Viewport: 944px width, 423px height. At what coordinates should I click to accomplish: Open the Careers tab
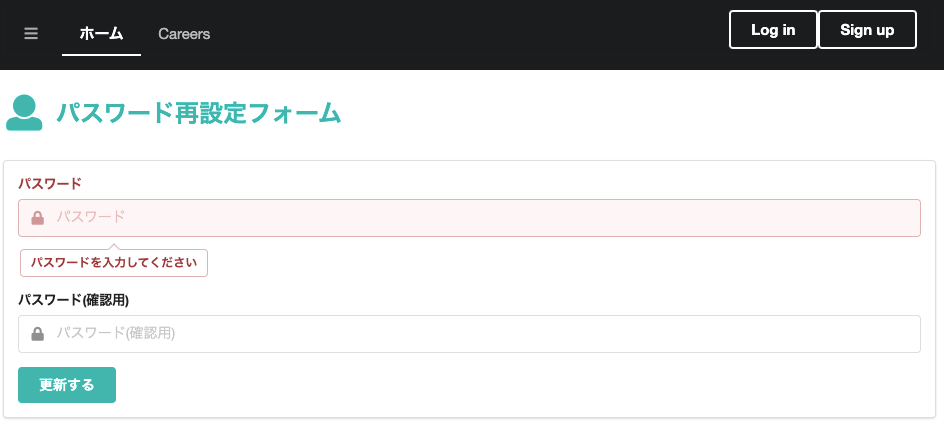coord(184,34)
